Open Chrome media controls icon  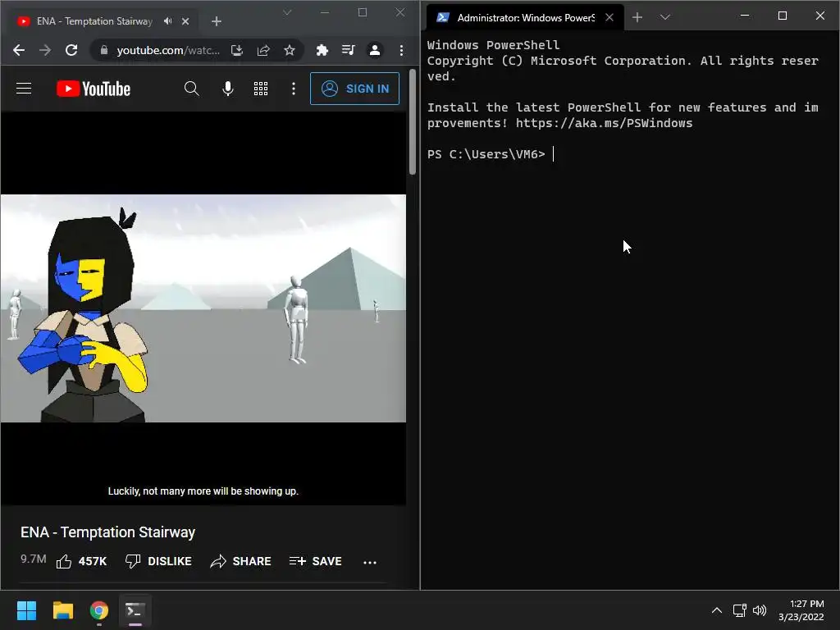348,50
